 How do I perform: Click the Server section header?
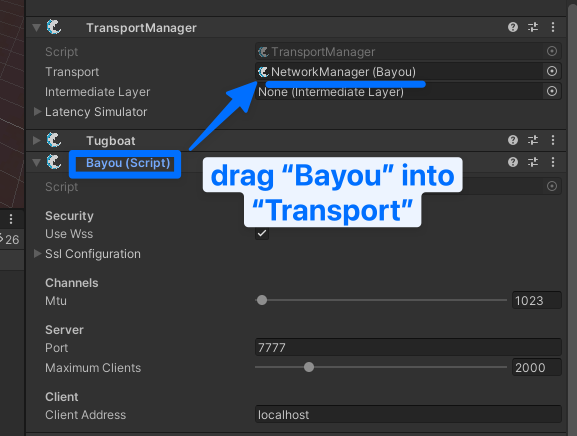pos(64,330)
